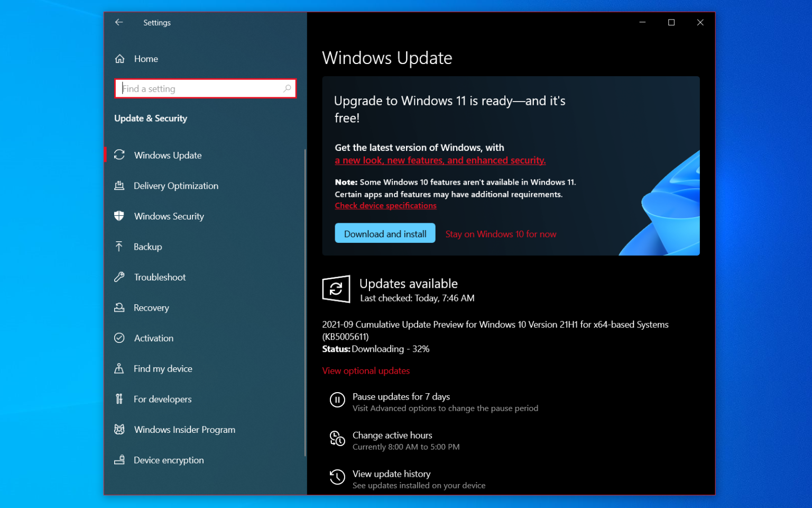Select Windows Update in the sidebar

[x=167, y=155]
